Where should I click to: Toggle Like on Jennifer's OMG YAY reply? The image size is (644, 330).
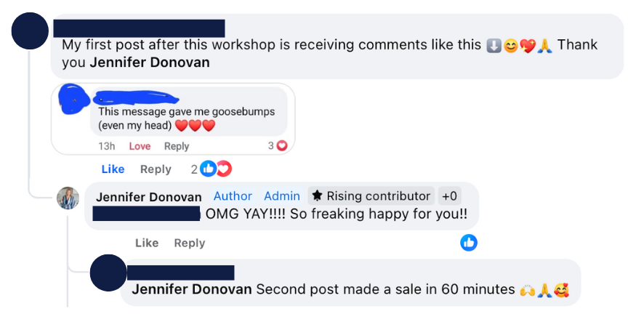[147, 243]
